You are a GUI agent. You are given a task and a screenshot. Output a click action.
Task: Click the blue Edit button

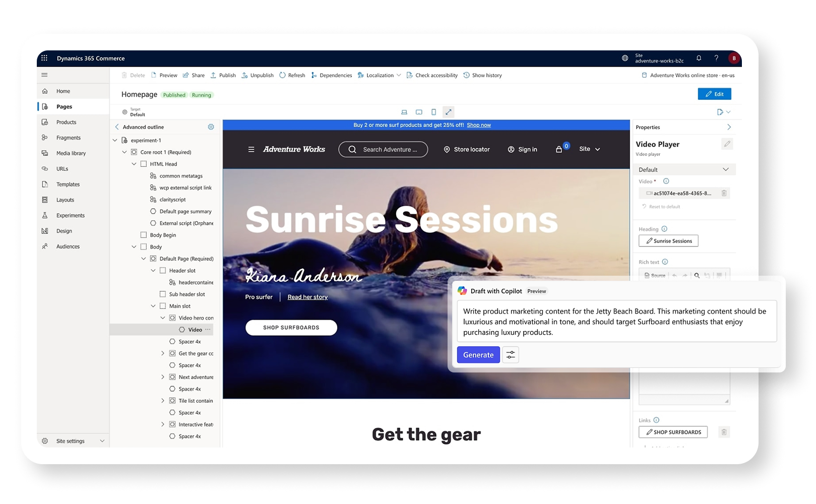coord(714,94)
